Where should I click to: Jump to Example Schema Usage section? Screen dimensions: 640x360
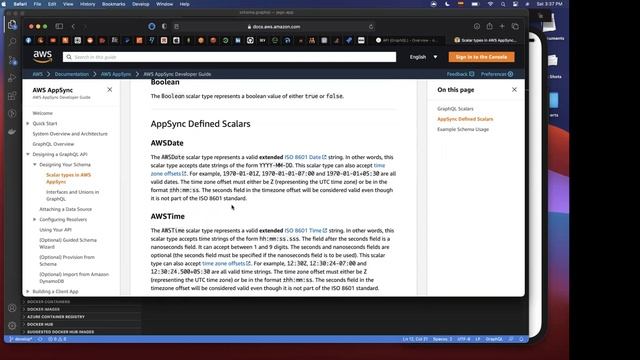463,129
